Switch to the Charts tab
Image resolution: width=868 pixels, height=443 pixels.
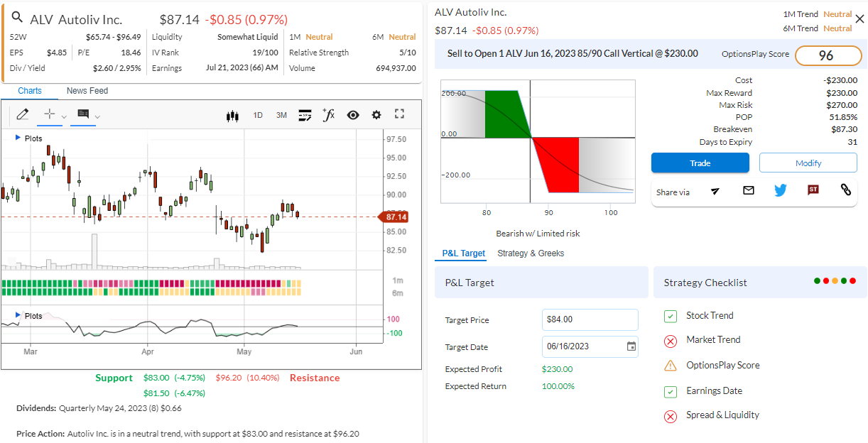pyautogui.click(x=30, y=91)
